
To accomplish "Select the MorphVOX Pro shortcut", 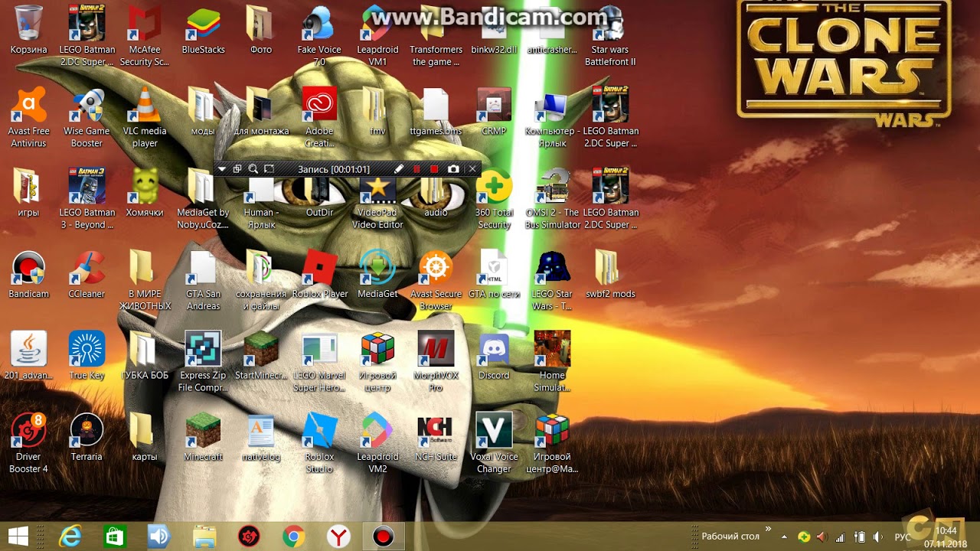I will [x=436, y=362].
